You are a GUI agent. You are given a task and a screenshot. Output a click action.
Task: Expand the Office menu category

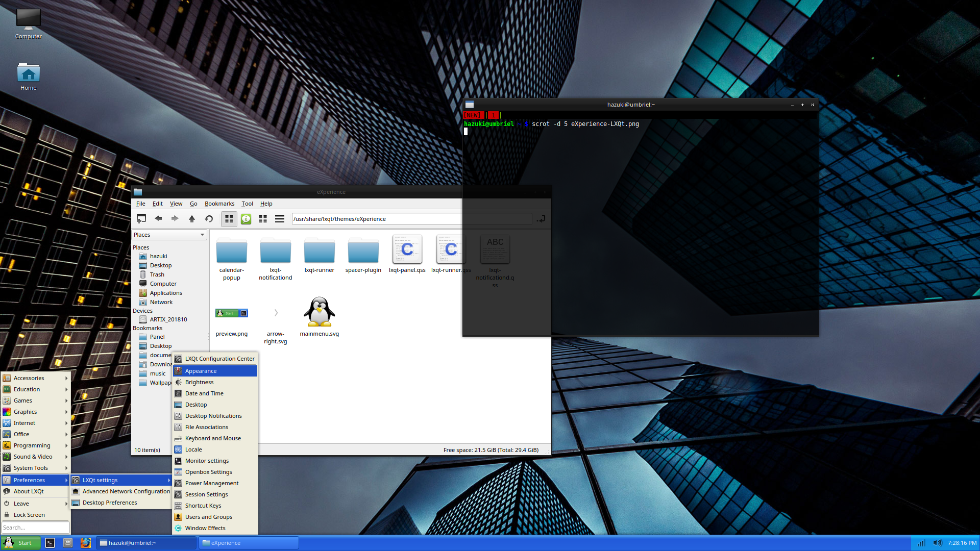click(x=35, y=434)
